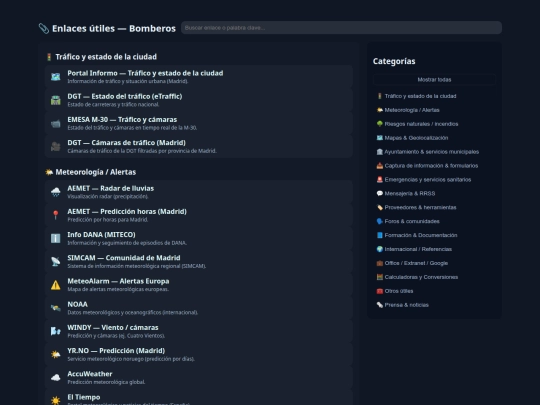Click 'Enlaces útiles — Bomberos' page title
540x405 pixels.
click(x=114, y=28)
